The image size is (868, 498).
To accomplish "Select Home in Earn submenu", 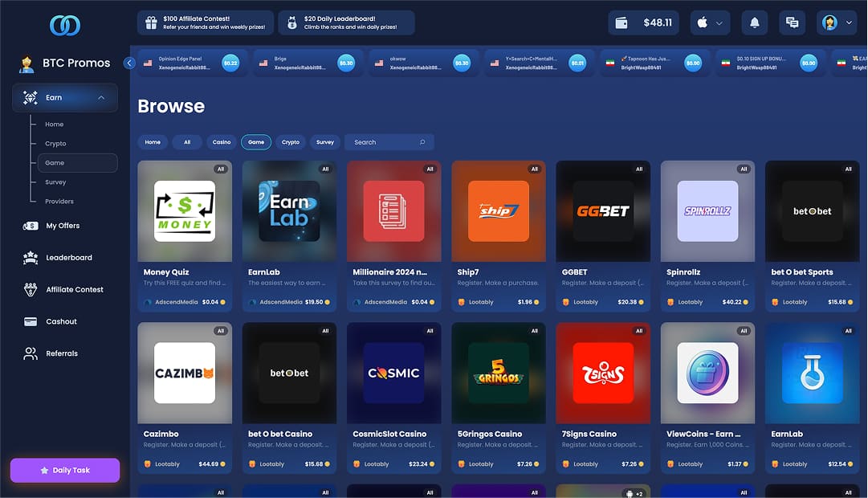I will tap(55, 124).
